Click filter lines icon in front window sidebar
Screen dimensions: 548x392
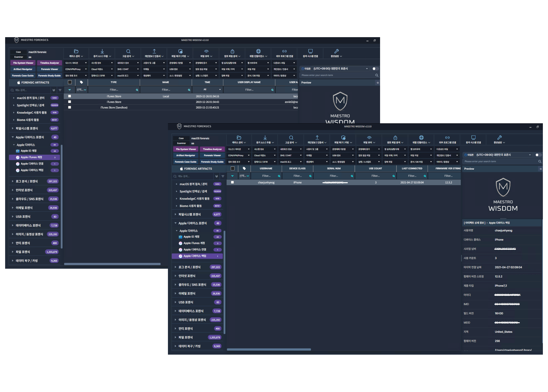coord(223,176)
